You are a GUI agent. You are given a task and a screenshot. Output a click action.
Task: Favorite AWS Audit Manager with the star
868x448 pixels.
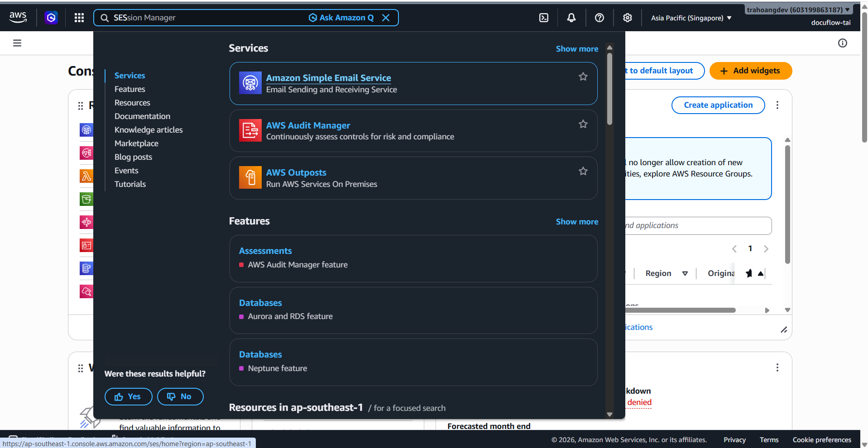coord(583,124)
